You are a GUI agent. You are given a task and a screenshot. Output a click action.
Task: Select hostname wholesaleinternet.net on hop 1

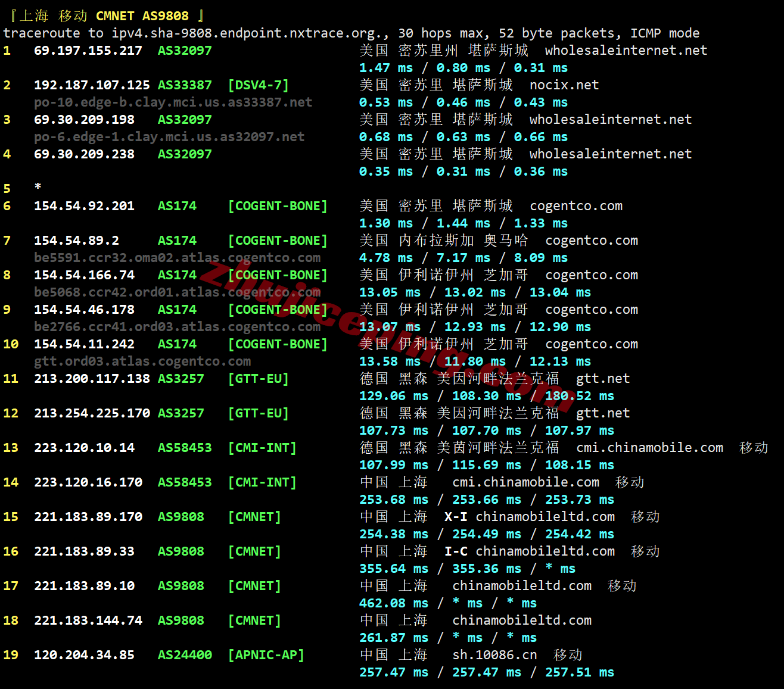(x=626, y=51)
